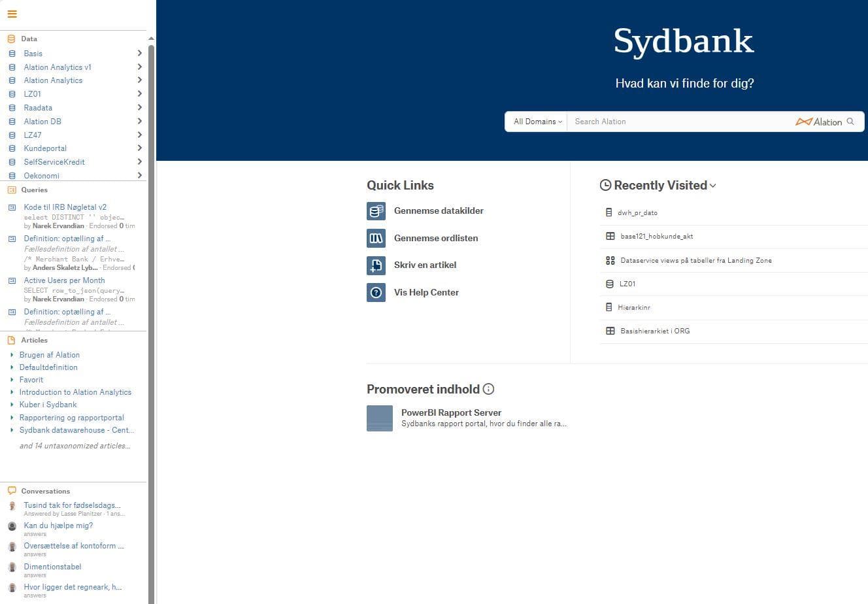Screen dimensions: 868x604
Task: Open the Skriv en artikel quick link
Action: click(425, 265)
